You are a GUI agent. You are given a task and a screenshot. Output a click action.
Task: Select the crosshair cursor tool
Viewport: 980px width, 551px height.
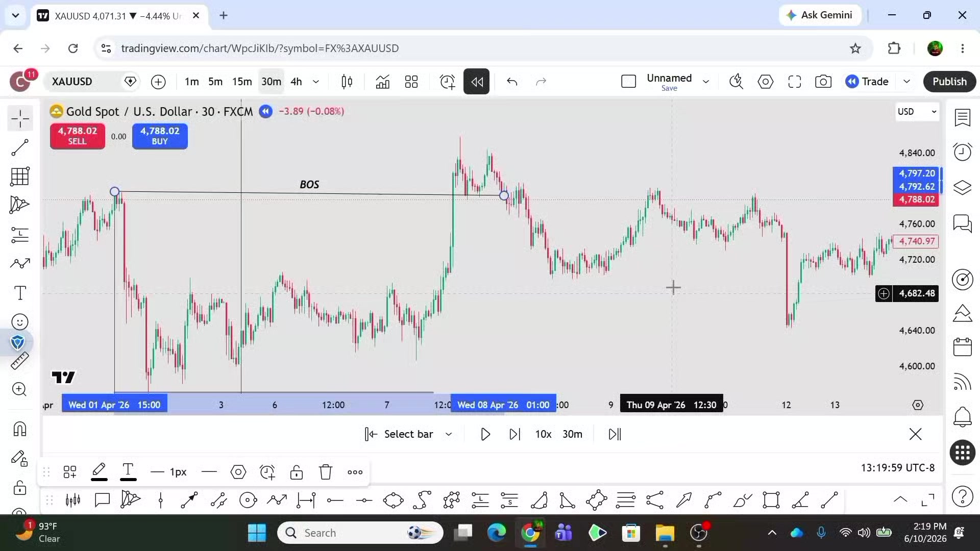coord(20,119)
